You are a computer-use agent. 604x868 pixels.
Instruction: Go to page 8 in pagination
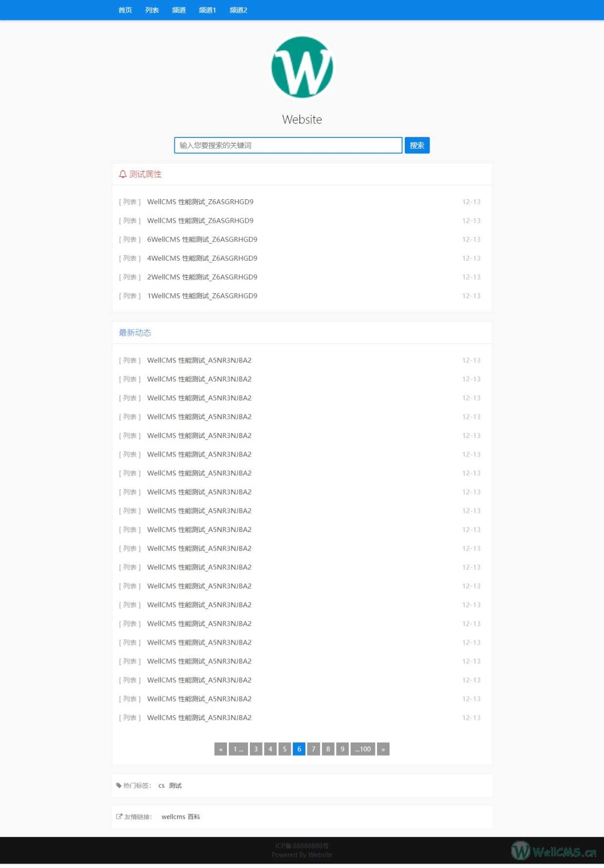328,749
